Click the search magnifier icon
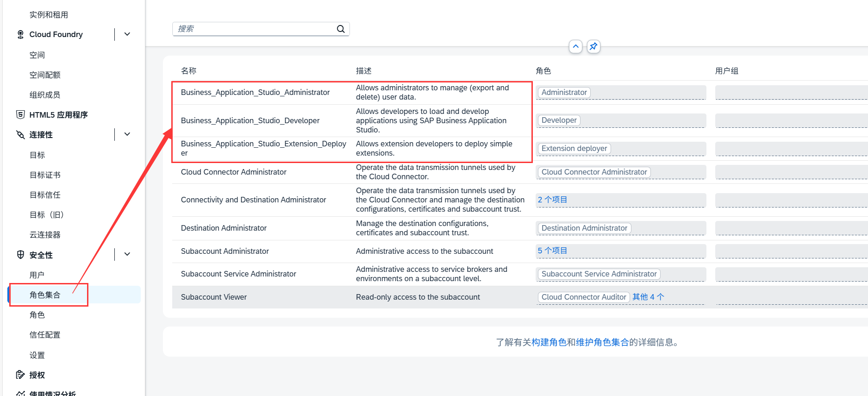The width and height of the screenshot is (868, 396). pos(341,29)
